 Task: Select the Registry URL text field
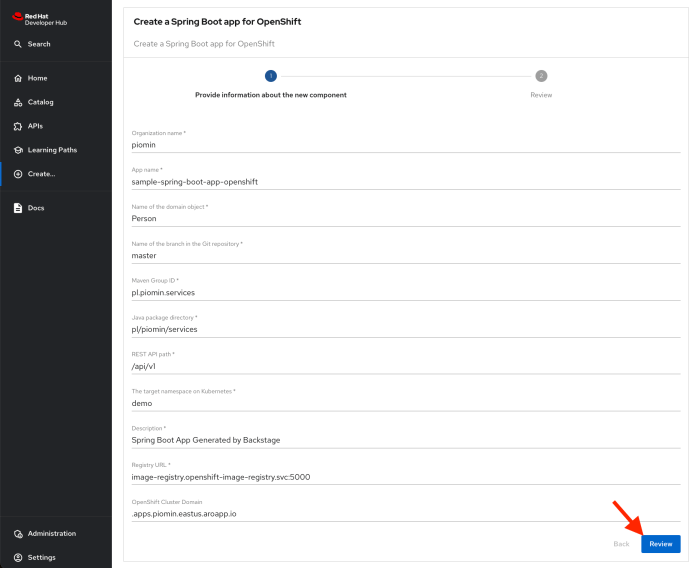pos(392,477)
